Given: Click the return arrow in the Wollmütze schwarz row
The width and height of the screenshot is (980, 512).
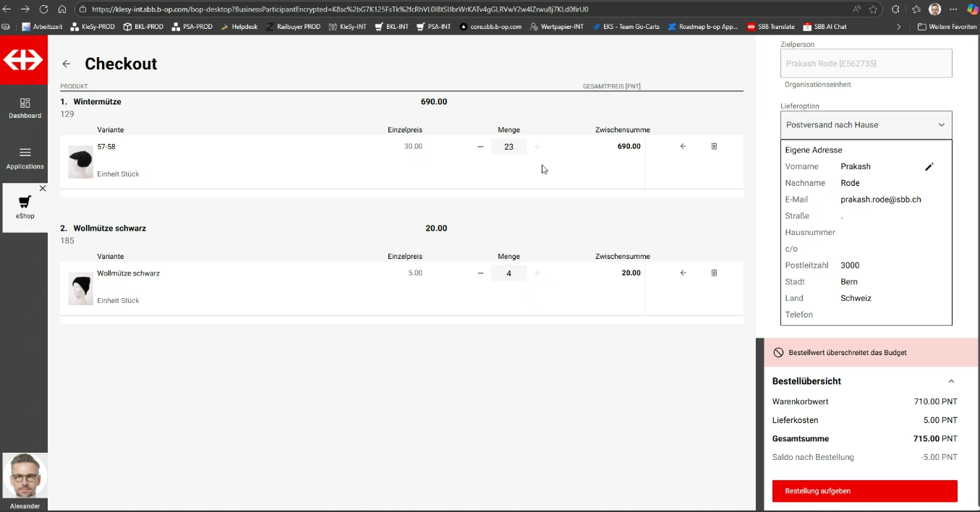Looking at the screenshot, I should (683, 273).
